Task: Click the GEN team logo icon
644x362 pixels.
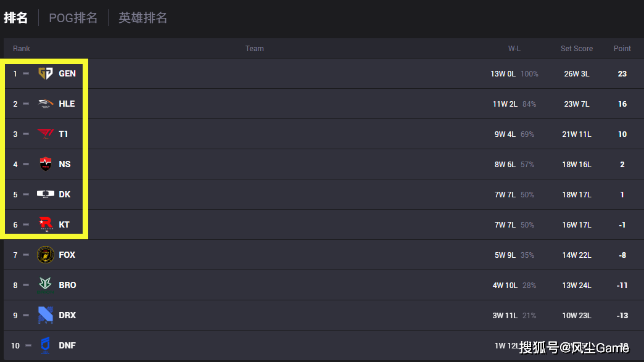Action: [46, 73]
